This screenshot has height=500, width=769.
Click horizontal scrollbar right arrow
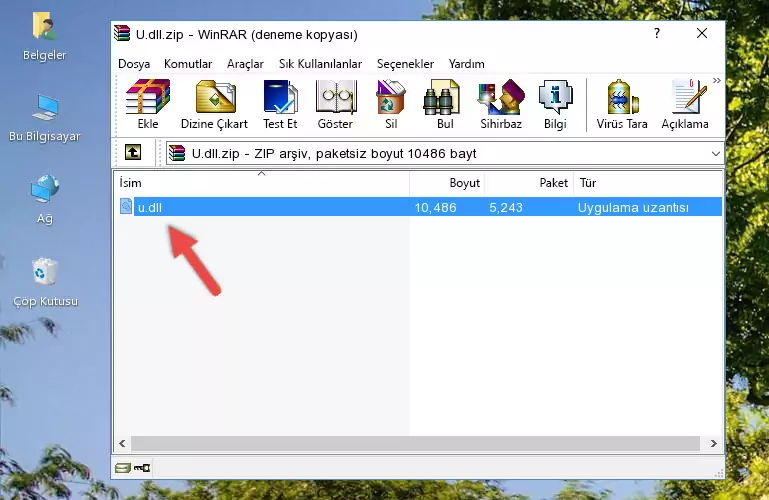(x=714, y=443)
